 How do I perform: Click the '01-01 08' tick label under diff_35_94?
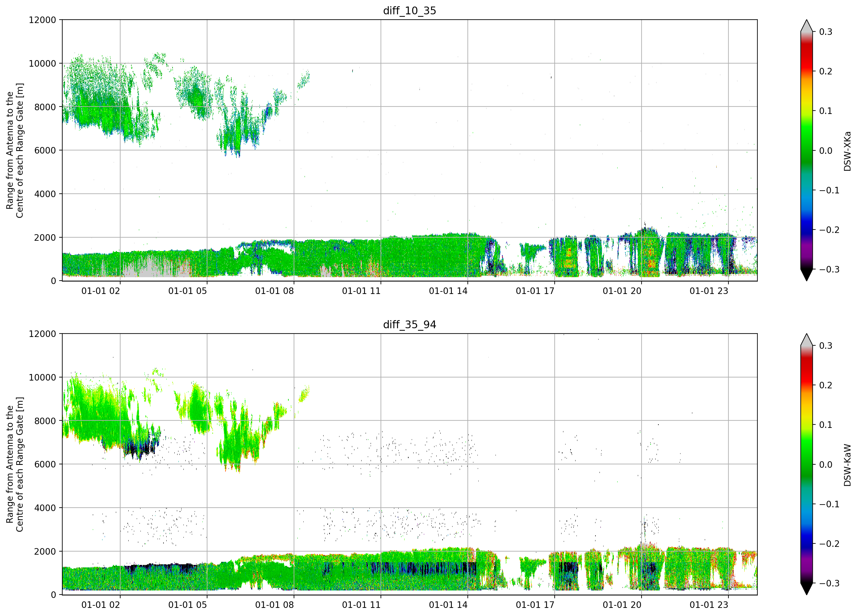point(274,605)
